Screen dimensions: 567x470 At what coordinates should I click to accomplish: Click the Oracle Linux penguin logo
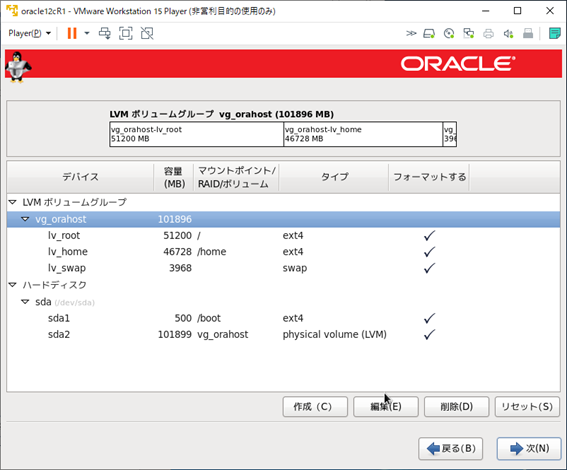point(18,67)
